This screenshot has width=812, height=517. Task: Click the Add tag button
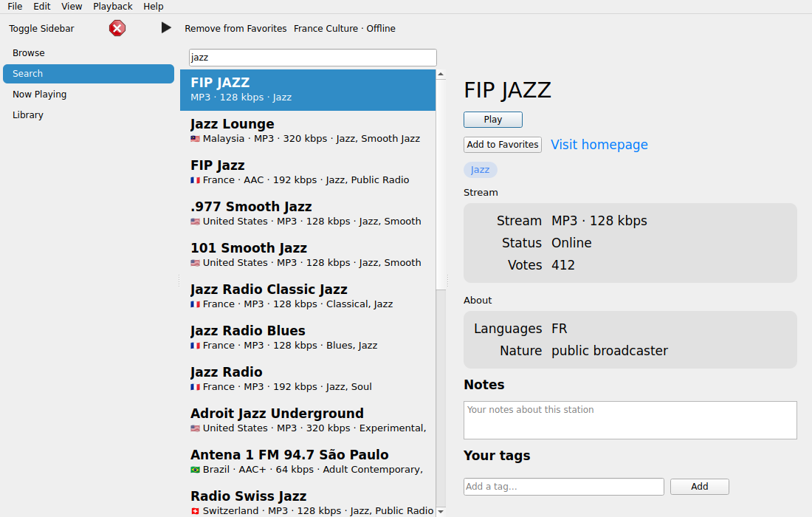click(x=700, y=487)
